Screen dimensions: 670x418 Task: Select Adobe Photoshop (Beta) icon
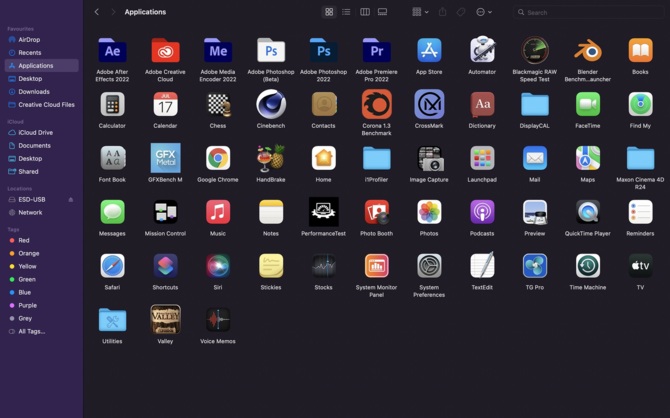click(271, 51)
